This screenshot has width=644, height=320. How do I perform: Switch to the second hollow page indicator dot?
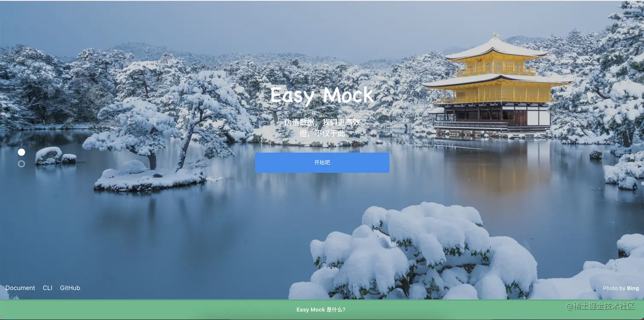pos(21,164)
